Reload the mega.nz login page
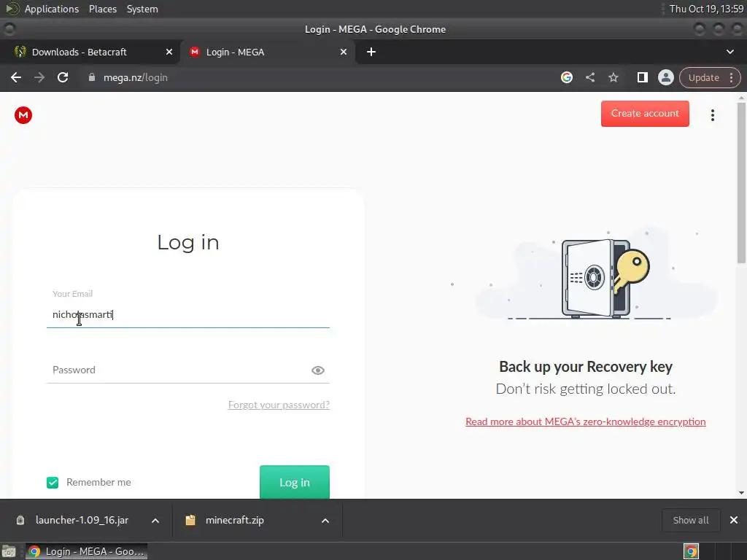 coord(63,77)
